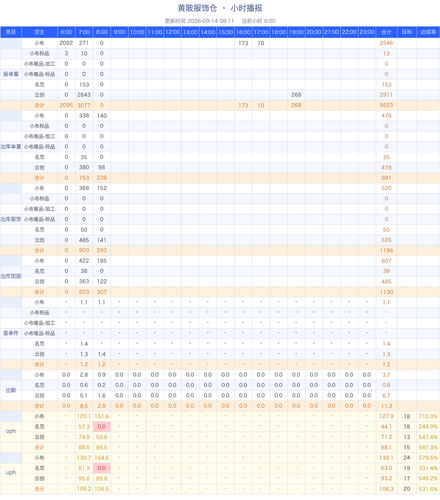Screen dimensions: 440x500
Task: Select the 12:00 column header
Action: pos(172,32)
